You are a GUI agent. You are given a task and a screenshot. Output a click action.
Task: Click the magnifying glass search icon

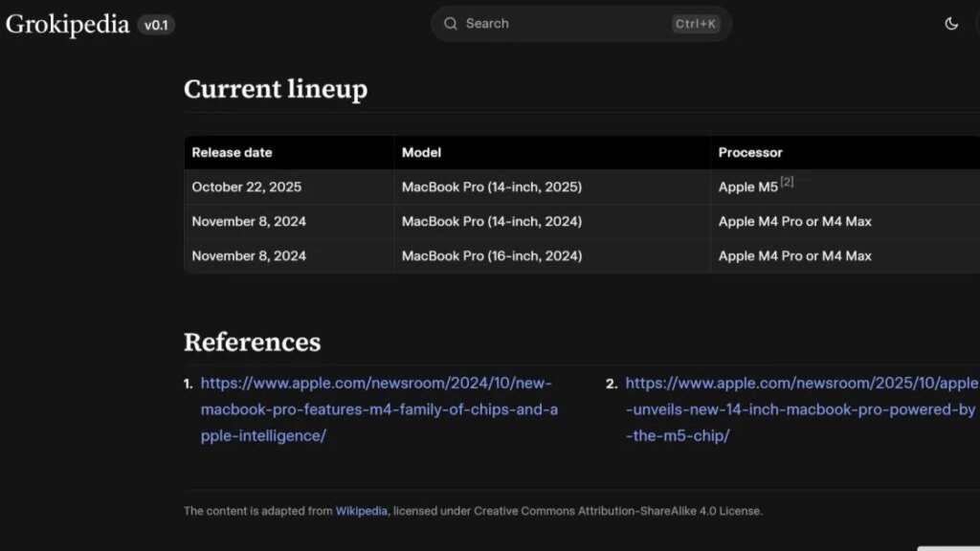point(450,23)
